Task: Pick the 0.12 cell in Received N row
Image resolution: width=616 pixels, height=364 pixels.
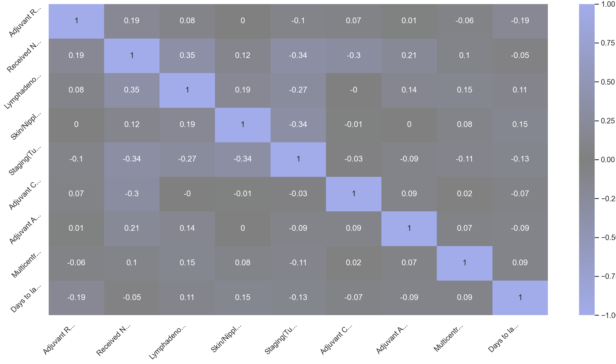Action: tap(243, 55)
